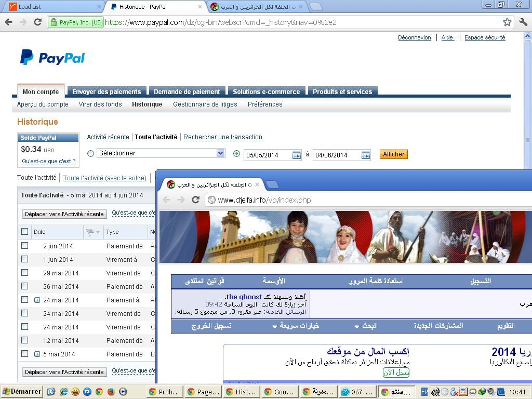Open the end date calendar picker
This screenshot has width=532, height=399.
pyautogui.click(x=366, y=155)
